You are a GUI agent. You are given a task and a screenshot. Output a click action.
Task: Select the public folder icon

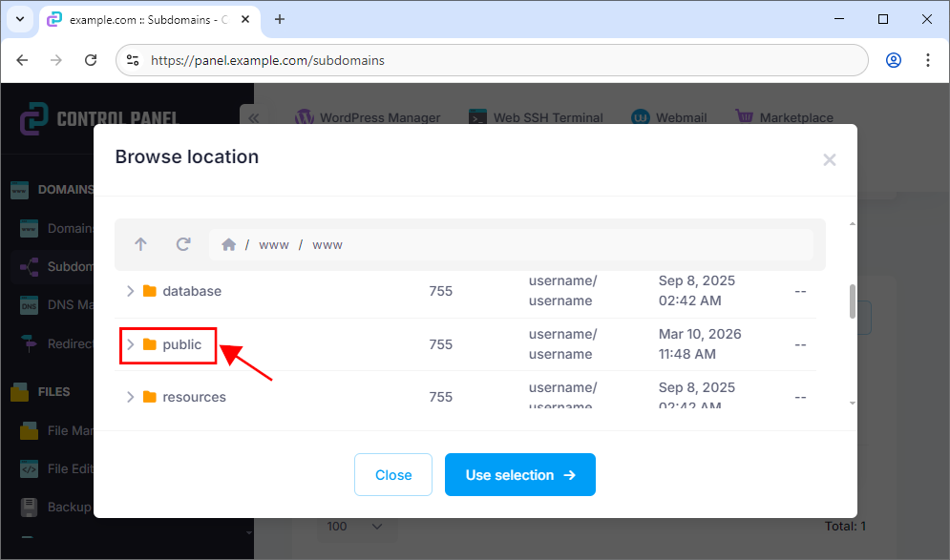(x=150, y=344)
